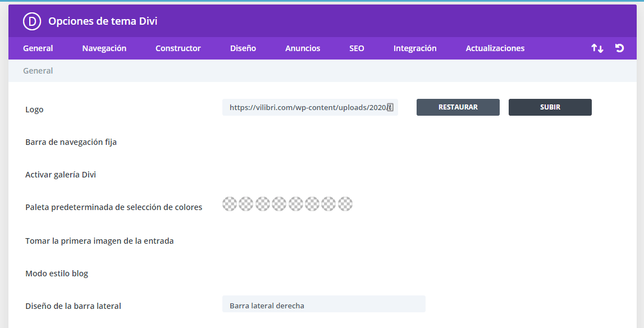The width and height of the screenshot is (644, 328).
Task: Click the Divi logo icon
Action: (32, 21)
